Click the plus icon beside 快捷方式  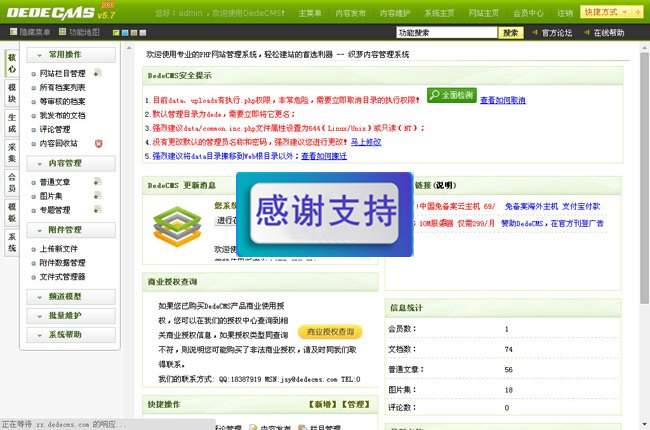638,12
